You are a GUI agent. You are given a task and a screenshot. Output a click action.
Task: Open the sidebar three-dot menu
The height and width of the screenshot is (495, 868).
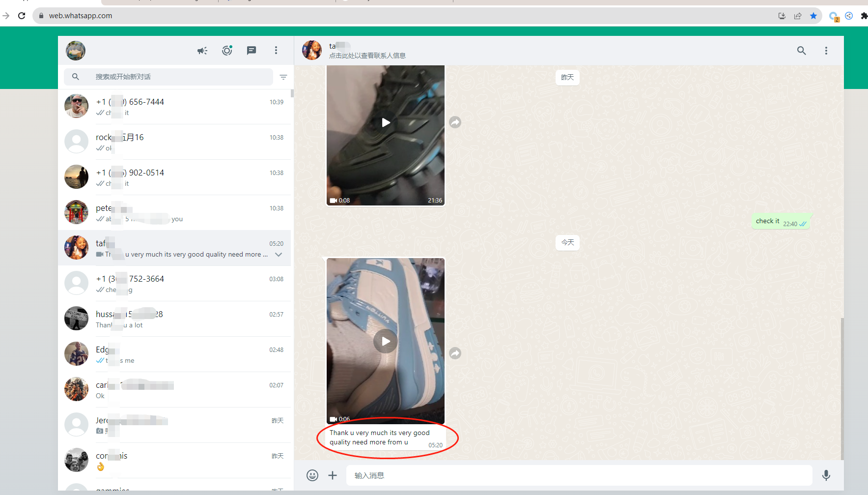point(276,51)
